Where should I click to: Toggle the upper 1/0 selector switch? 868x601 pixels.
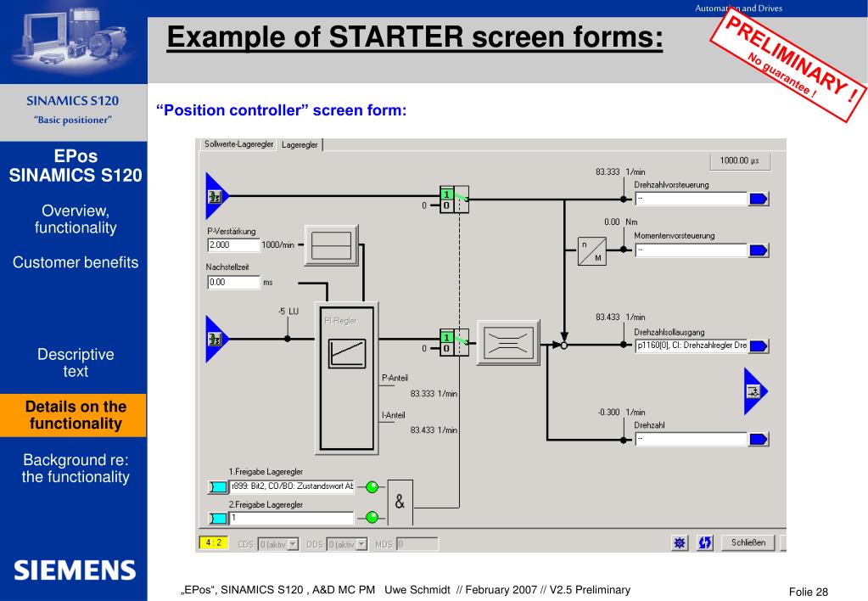455,200
